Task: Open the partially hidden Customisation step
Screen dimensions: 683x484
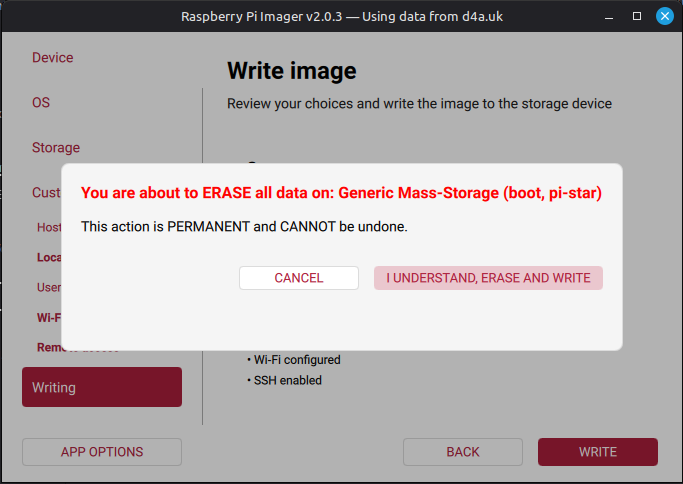Action: point(45,192)
